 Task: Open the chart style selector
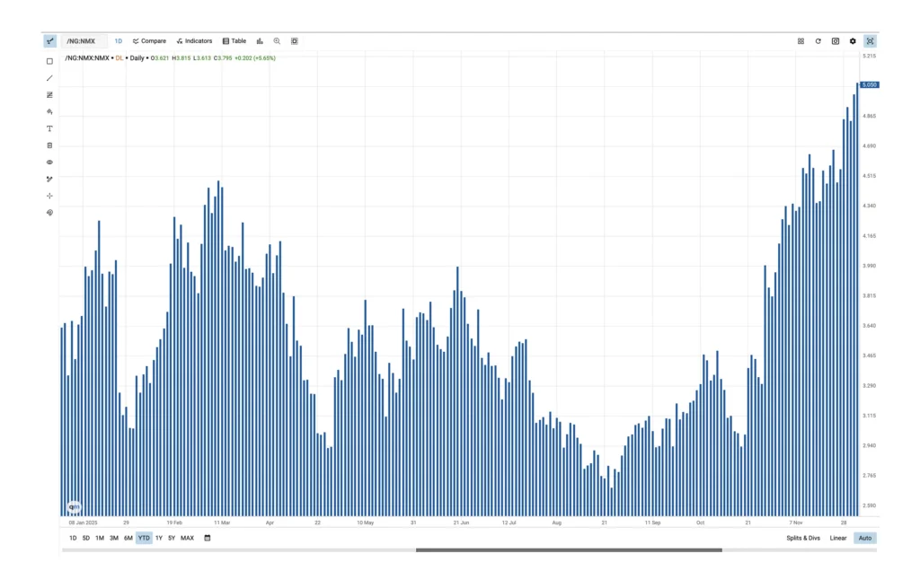coord(260,40)
